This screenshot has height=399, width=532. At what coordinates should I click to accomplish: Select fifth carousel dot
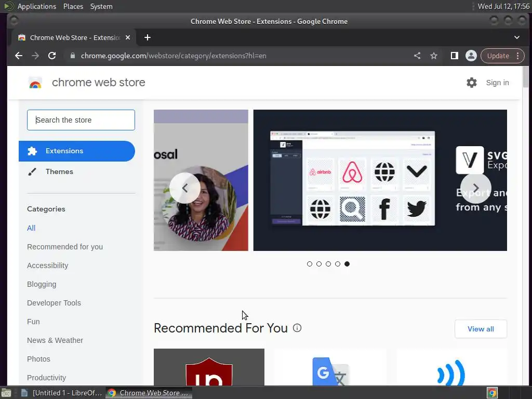click(347, 264)
